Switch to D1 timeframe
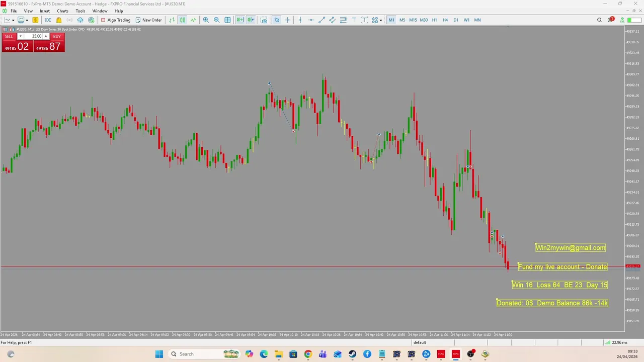The width and height of the screenshot is (644, 362). [x=456, y=20]
